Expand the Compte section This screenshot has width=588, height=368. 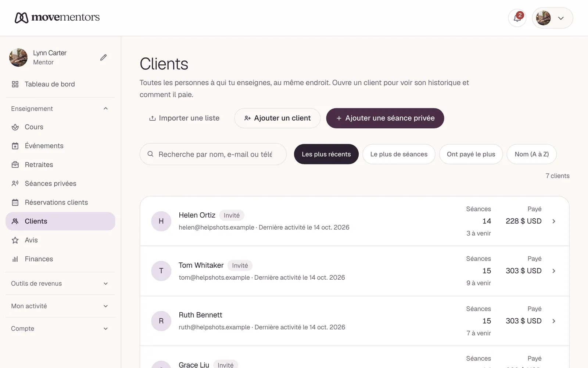click(x=60, y=329)
